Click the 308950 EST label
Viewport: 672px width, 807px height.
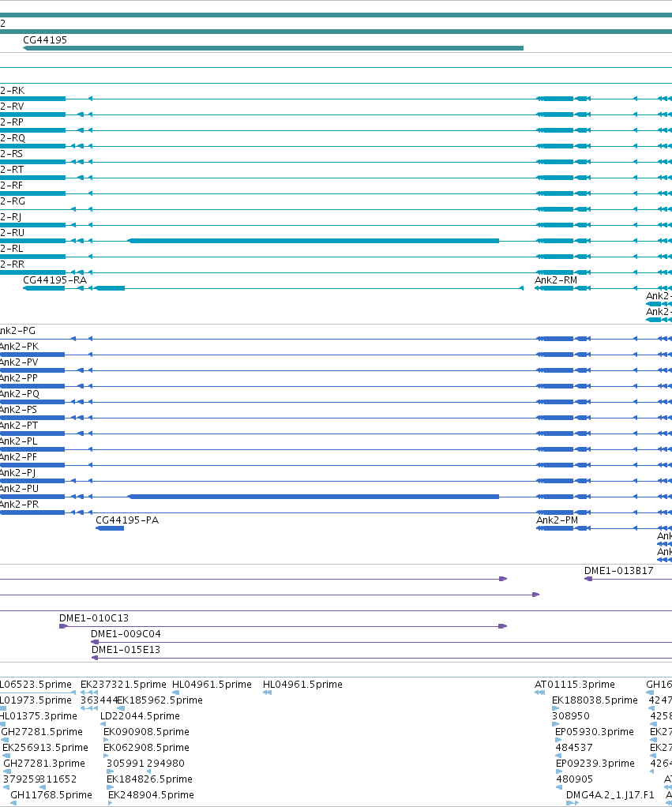point(571,716)
